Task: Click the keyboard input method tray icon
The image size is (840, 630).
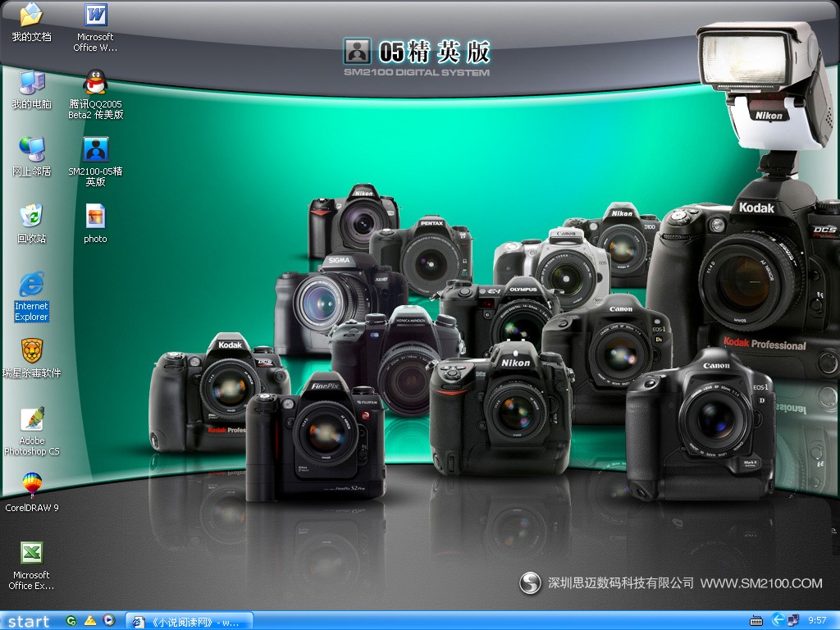Action: (x=756, y=621)
